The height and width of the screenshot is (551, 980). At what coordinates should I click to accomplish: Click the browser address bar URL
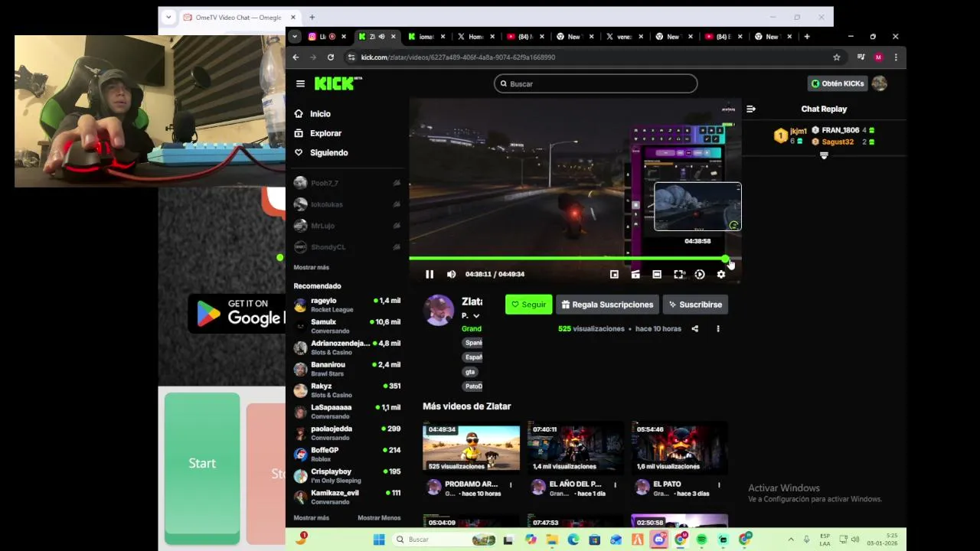pos(458,57)
